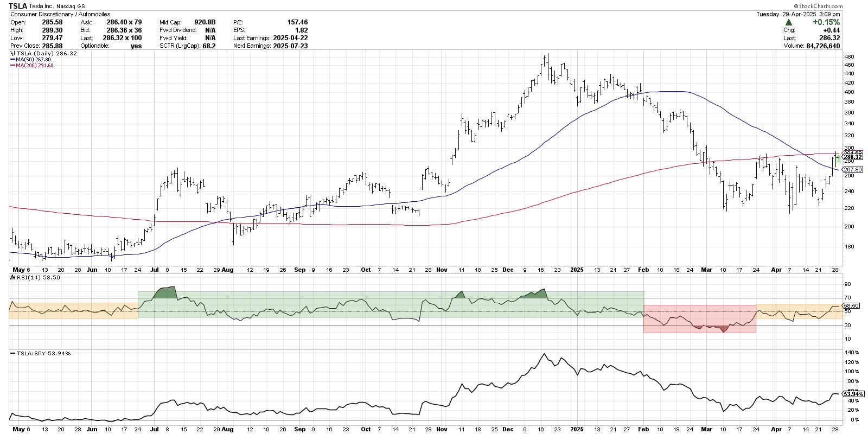
Task: Click the red line marker beside MA(200)
Action: pos(12,66)
